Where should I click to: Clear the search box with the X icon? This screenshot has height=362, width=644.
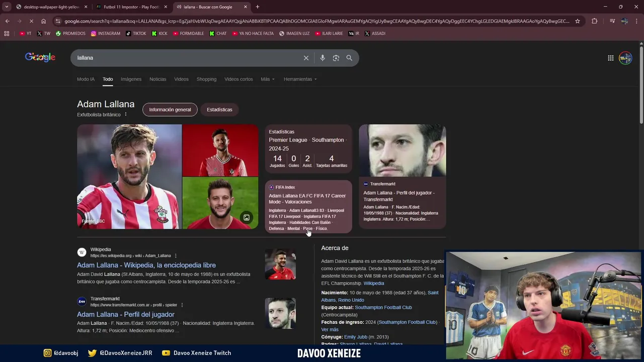click(306, 58)
